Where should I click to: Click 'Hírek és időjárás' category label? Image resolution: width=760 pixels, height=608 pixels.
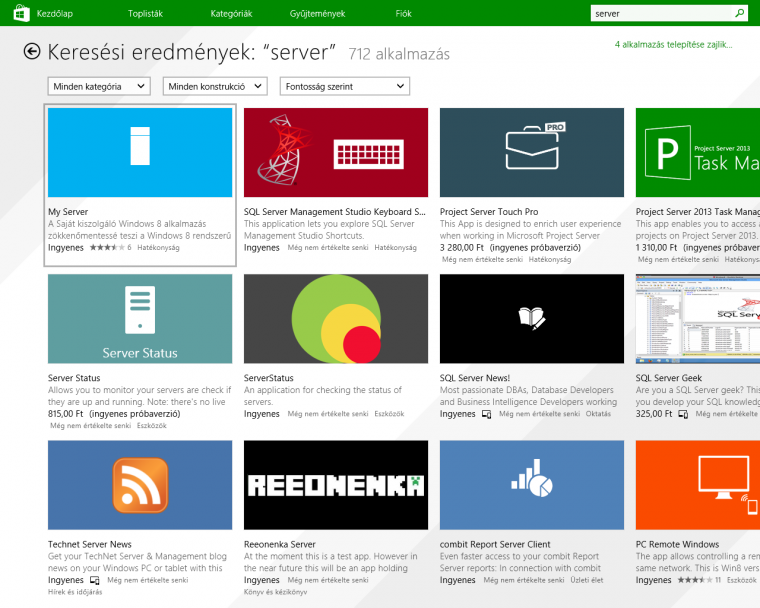click(75, 592)
